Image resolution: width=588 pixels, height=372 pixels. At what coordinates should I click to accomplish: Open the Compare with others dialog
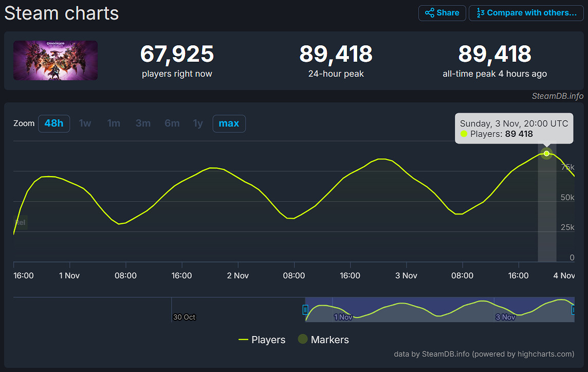pos(526,13)
